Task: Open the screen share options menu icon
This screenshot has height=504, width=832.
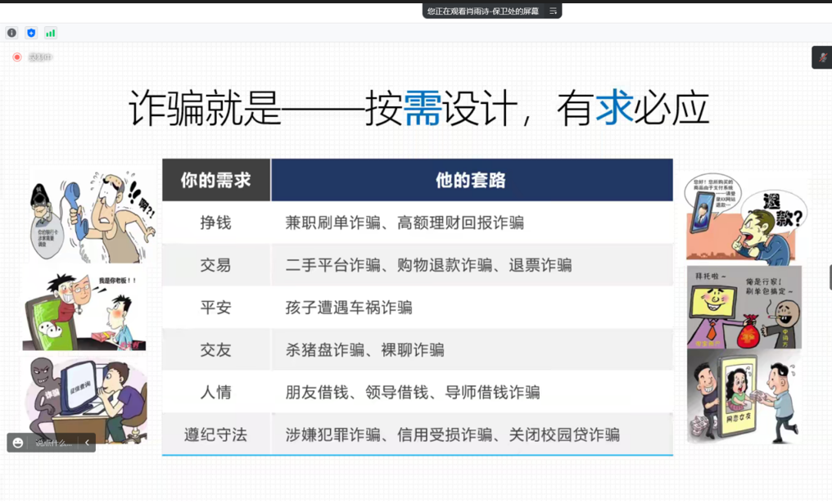Action: 554,11
